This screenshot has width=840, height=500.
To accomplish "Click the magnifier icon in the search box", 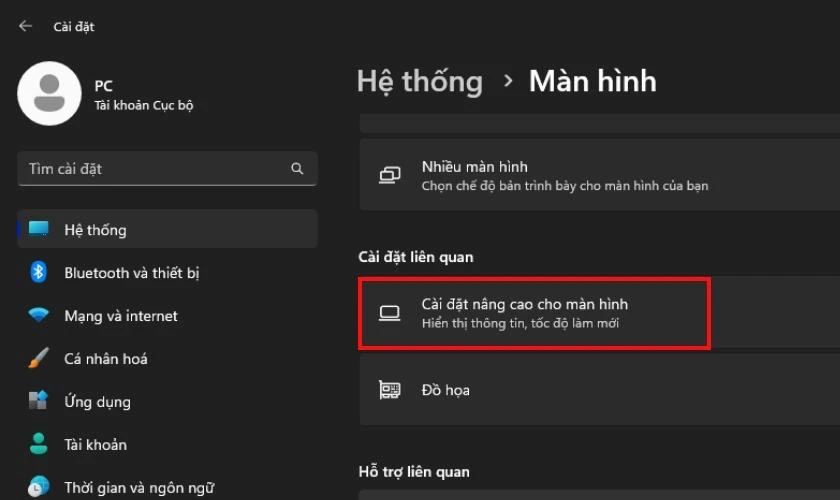I will tap(297, 169).
